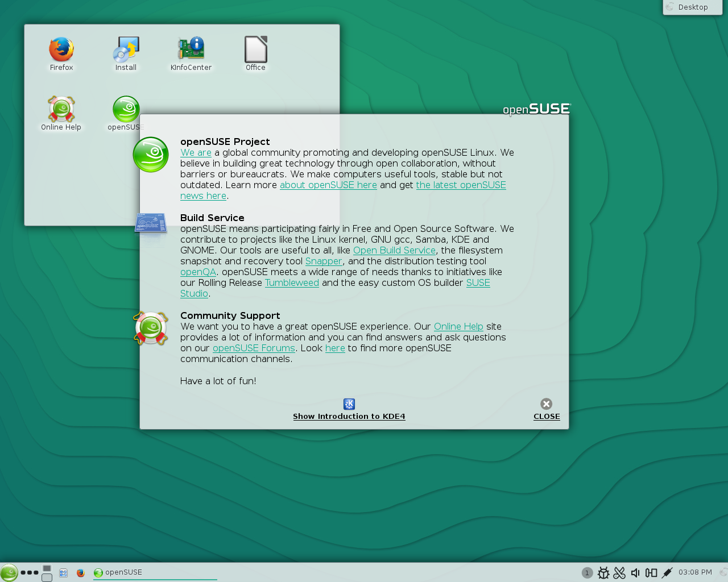
Task: Click the network plug tray icon
Action: pyautogui.click(x=667, y=573)
